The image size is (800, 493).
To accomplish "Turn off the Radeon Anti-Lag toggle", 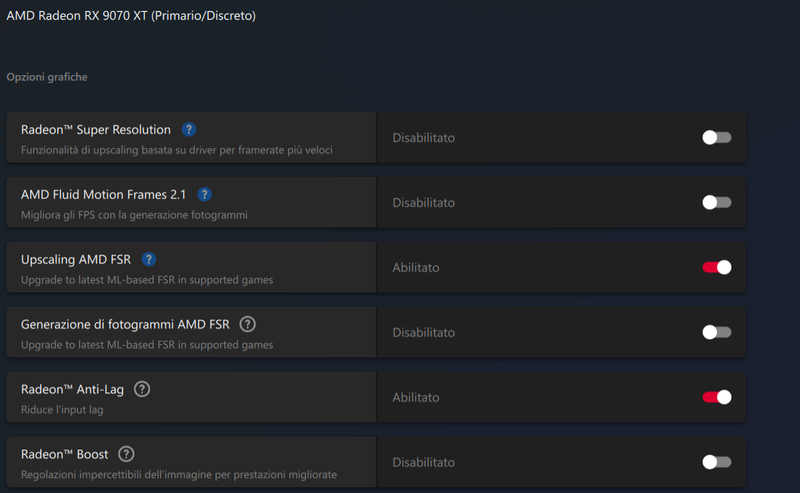I will (716, 397).
